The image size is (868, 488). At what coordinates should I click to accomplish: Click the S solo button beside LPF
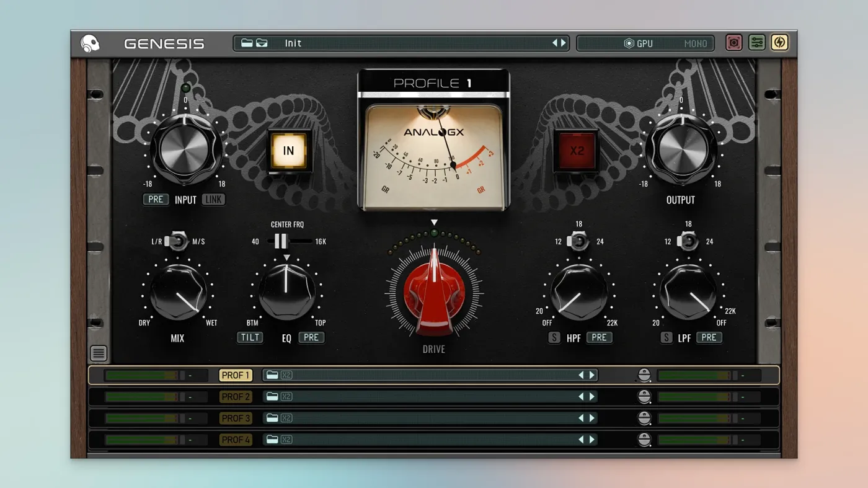pyautogui.click(x=666, y=338)
